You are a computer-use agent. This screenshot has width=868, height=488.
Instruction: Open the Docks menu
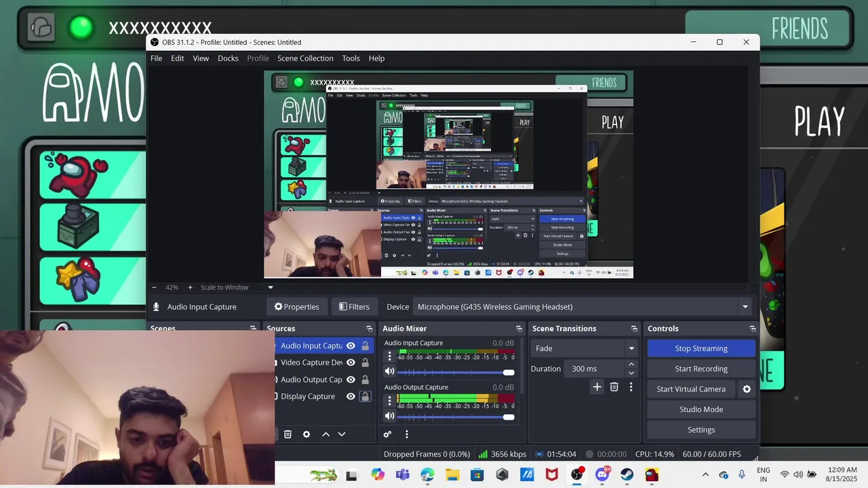point(228,58)
